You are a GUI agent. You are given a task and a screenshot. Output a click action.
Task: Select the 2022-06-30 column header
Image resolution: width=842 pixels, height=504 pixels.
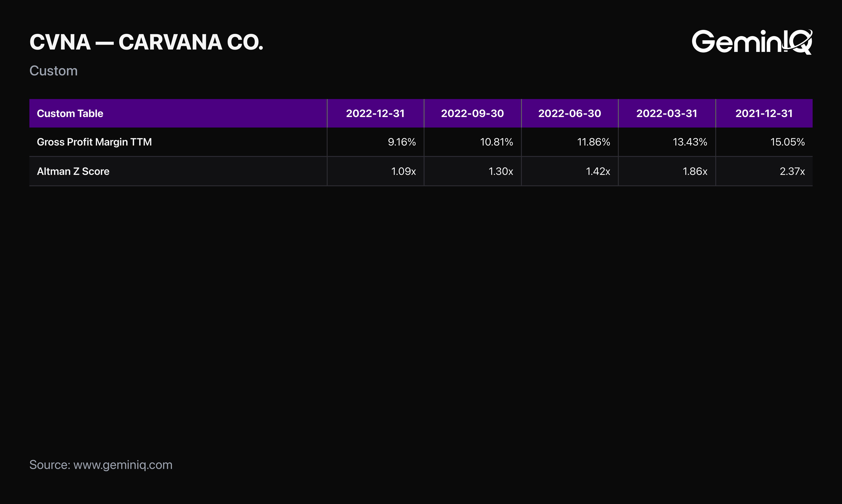(570, 113)
